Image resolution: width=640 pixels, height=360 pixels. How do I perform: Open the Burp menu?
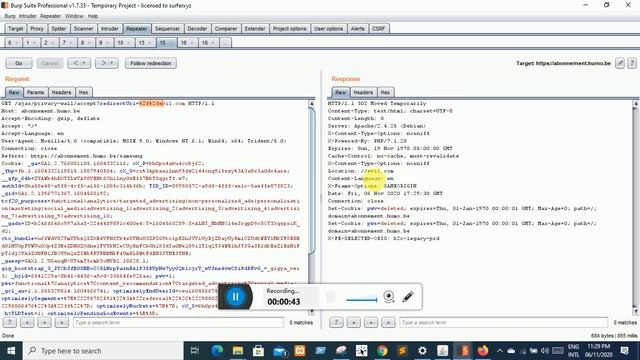(x=10, y=16)
